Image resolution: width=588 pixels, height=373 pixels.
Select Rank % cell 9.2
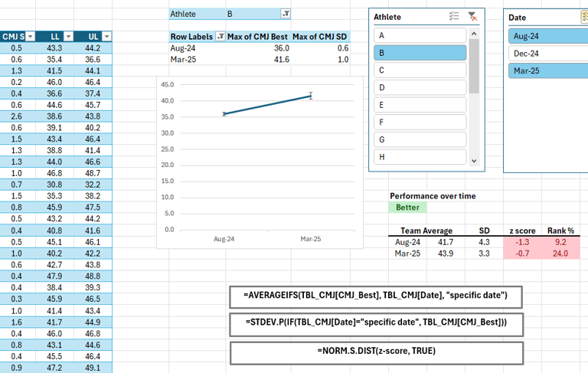pyautogui.click(x=560, y=242)
